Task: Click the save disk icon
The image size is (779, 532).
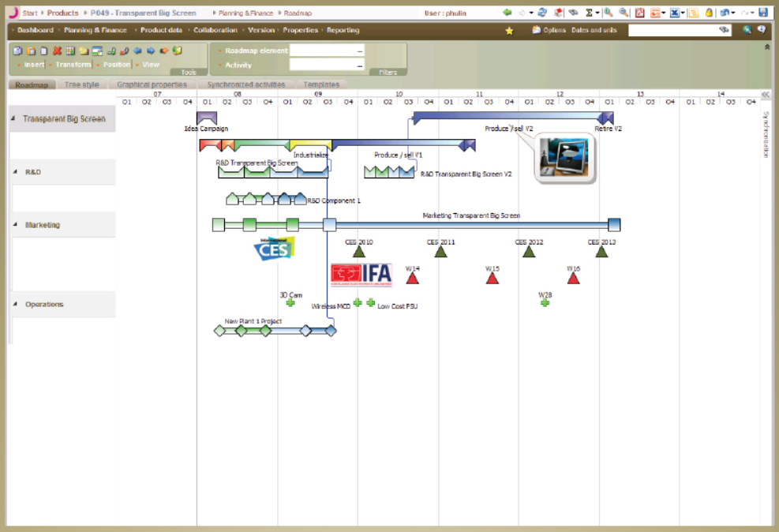Action: click(763, 13)
